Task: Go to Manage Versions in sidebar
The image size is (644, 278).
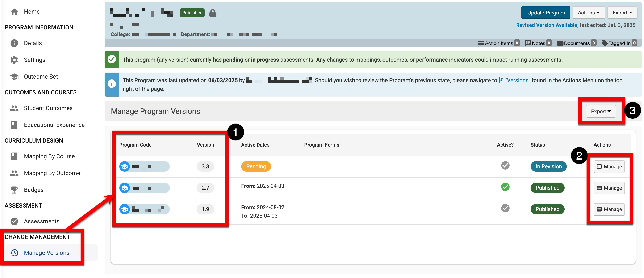Action: pyautogui.click(x=46, y=253)
